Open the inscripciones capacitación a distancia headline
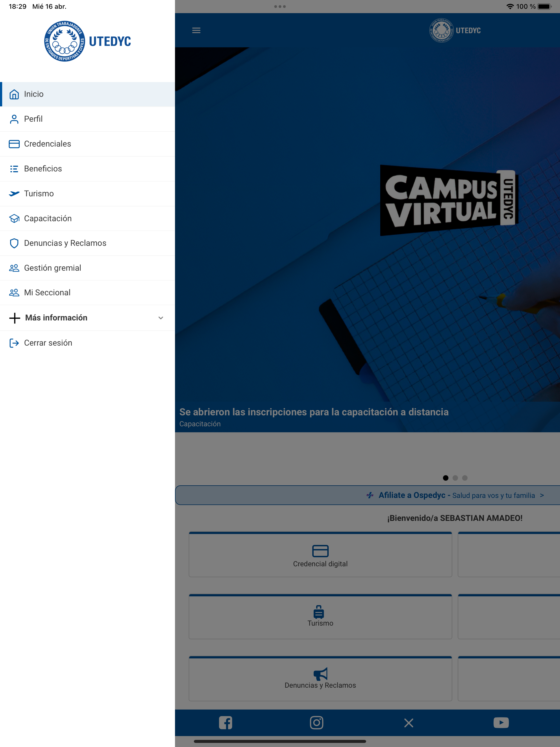The width and height of the screenshot is (560, 747). [314, 412]
